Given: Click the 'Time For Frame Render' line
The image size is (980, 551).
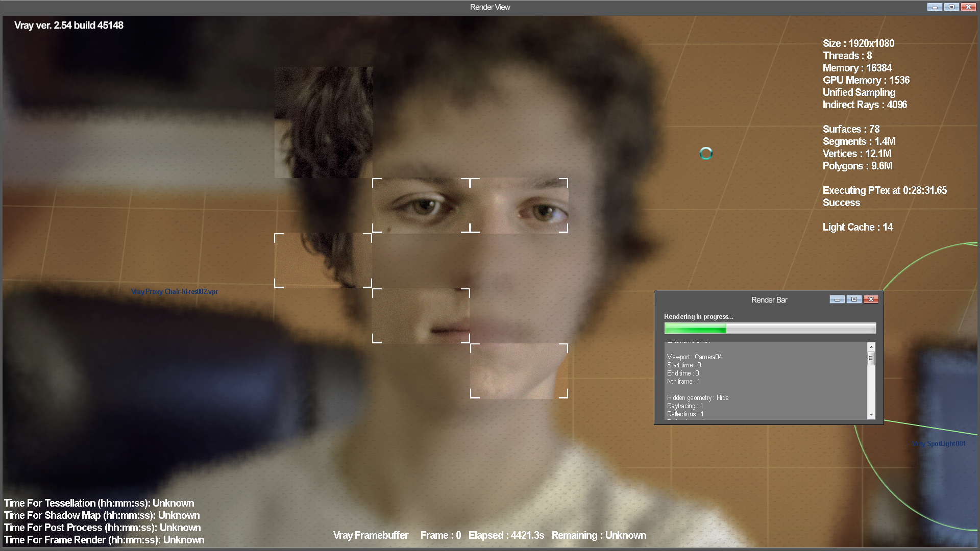Looking at the screenshot, I should tap(104, 540).
